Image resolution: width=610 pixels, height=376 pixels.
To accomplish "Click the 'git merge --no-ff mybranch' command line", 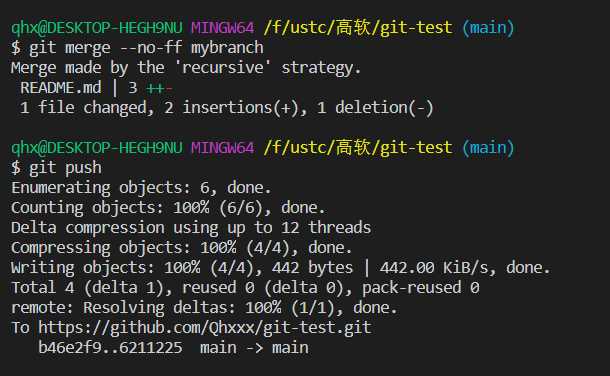I will click(x=137, y=48).
